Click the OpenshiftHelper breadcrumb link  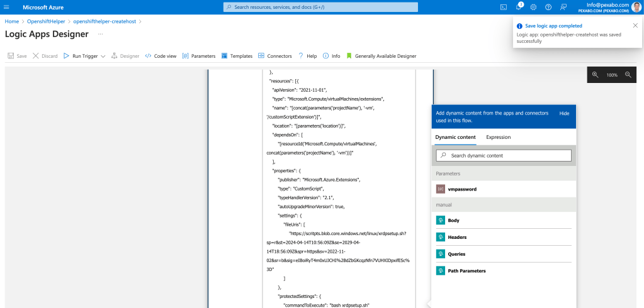pos(46,21)
